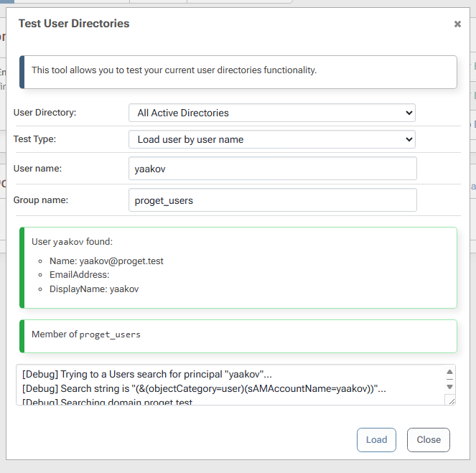Screen dimensions: 476x473
Task: Click inside the debug output text area
Action: point(230,385)
